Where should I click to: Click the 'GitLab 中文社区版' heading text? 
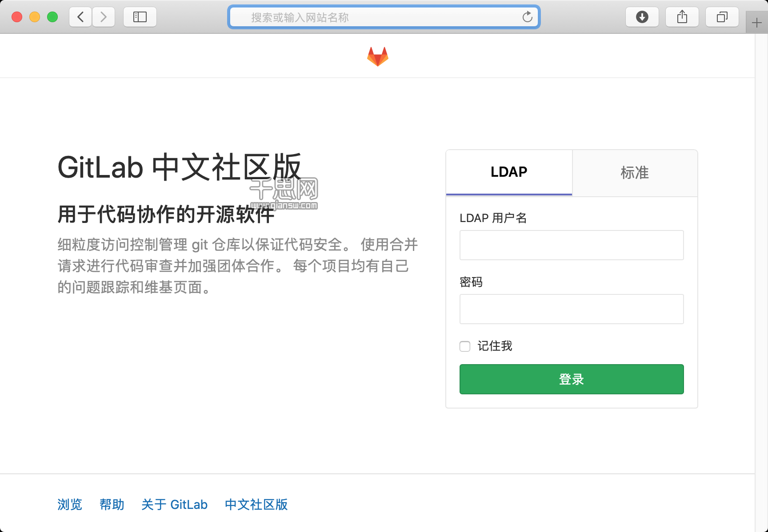(180, 167)
